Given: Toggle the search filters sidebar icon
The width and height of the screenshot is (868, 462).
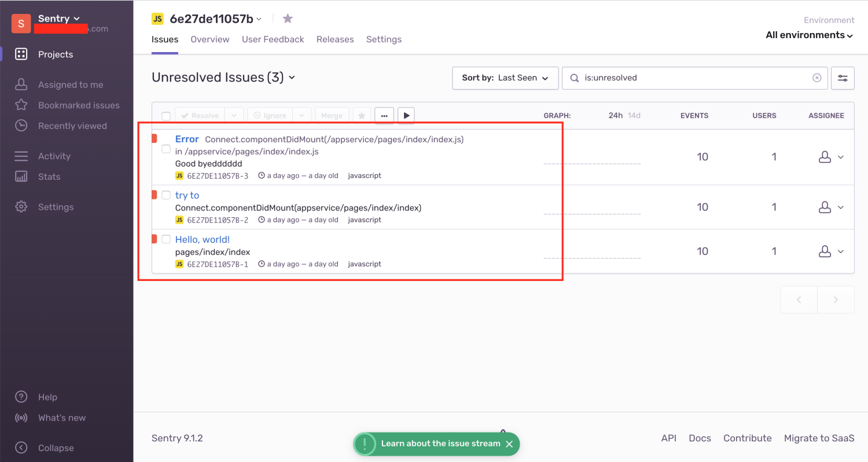Looking at the screenshot, I should tap(843, 78).
